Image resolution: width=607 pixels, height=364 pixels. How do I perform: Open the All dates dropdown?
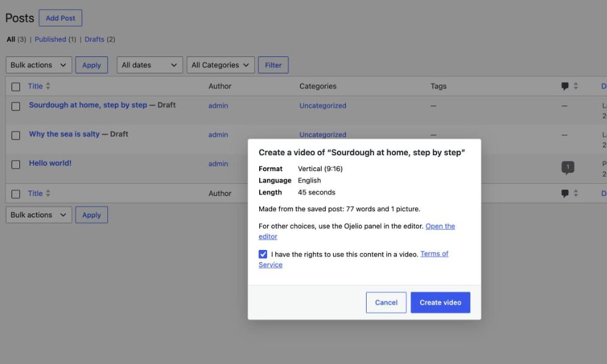tap(150, 65)
